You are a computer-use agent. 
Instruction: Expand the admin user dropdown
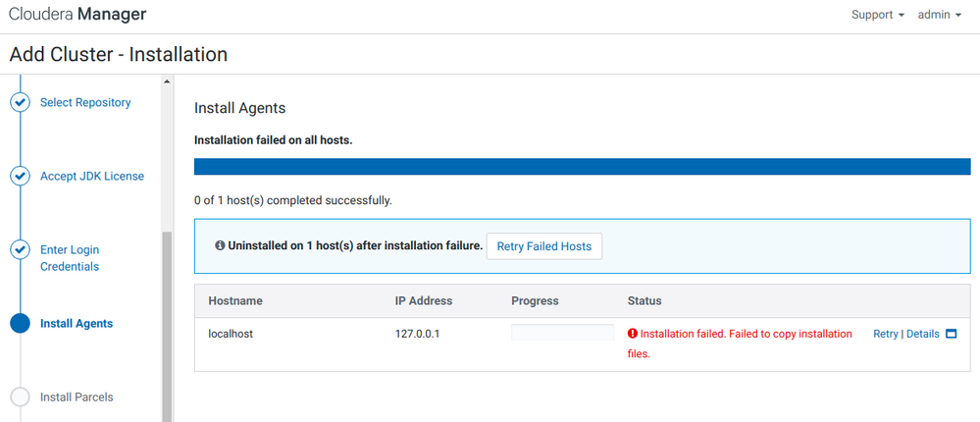[x=939, y=16]
